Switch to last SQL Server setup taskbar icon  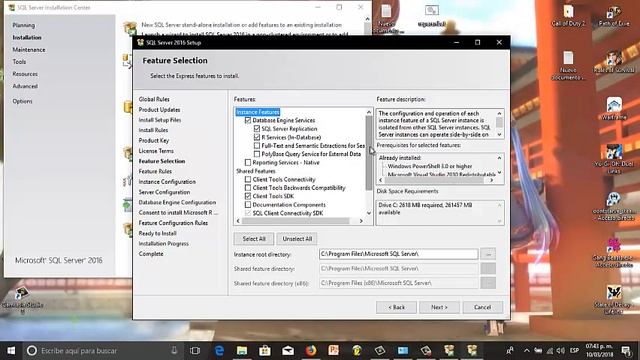pyautogui.click(x=472, y=351)
